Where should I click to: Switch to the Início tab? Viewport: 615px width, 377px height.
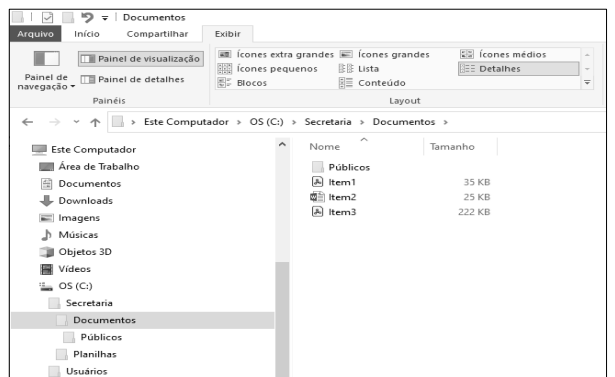[x=87, y=34]
